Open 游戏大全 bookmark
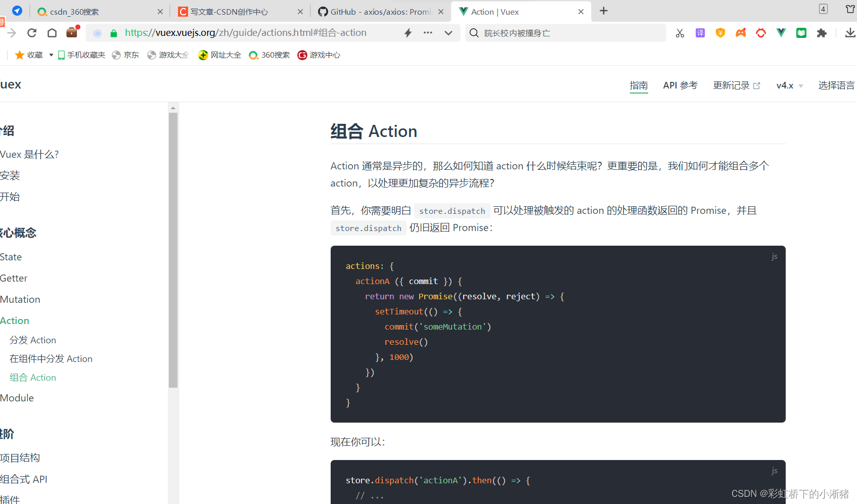The width and height of the screenshot is (857, 504). click(x=168, y=55)
